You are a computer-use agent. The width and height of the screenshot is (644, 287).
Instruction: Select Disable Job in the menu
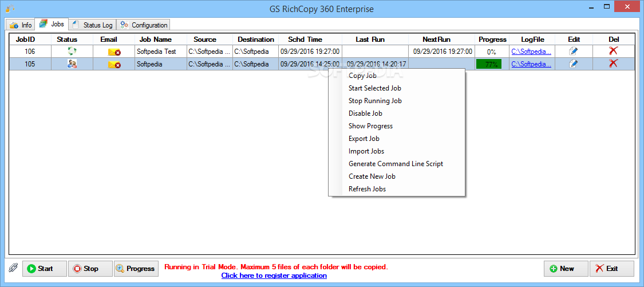pyautogui.click(x=396, y=113)
